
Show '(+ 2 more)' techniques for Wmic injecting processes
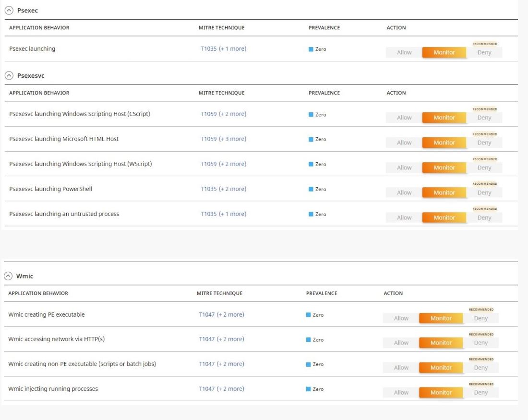231,389
